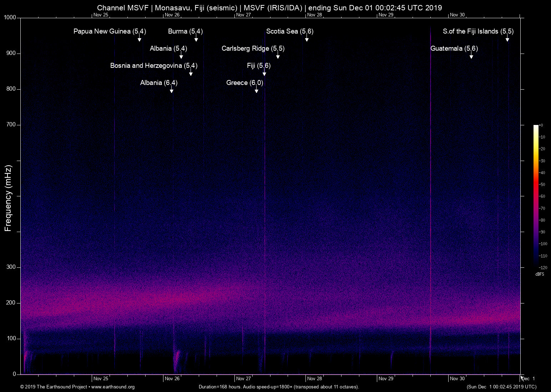Click Nov 28 on the bottom time axis
Screen dimensions: 551x392
(315, 379)
